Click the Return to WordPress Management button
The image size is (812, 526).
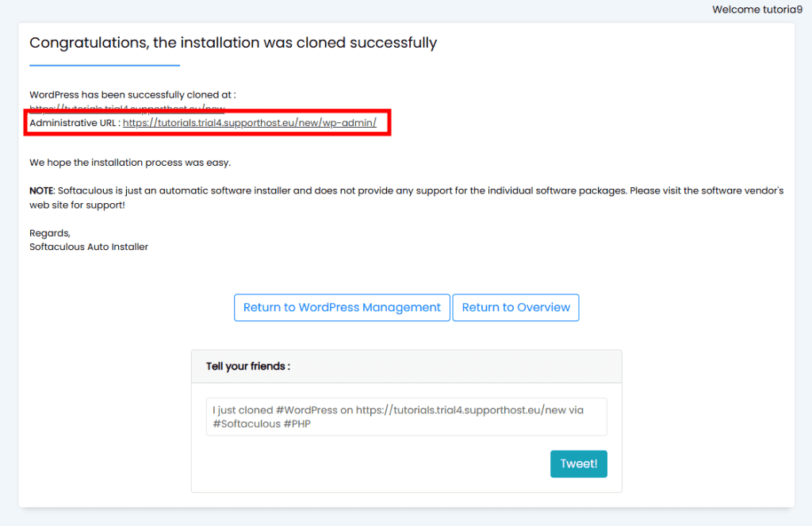click(x=342, y=307)
